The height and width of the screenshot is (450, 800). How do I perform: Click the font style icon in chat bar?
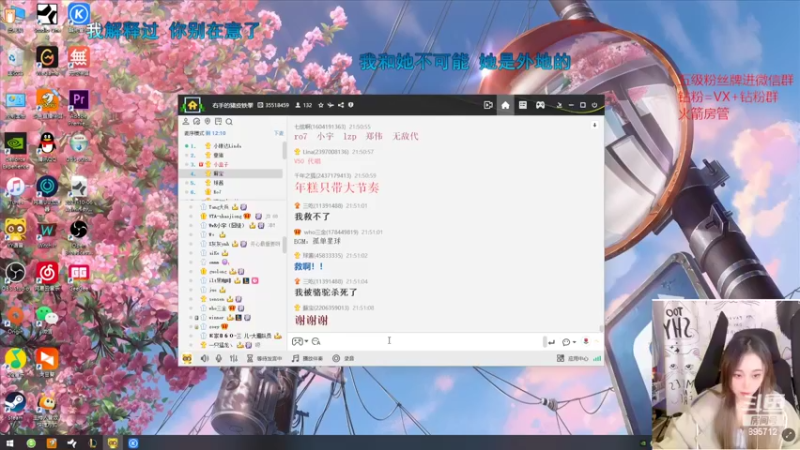(x=316, y=341)
